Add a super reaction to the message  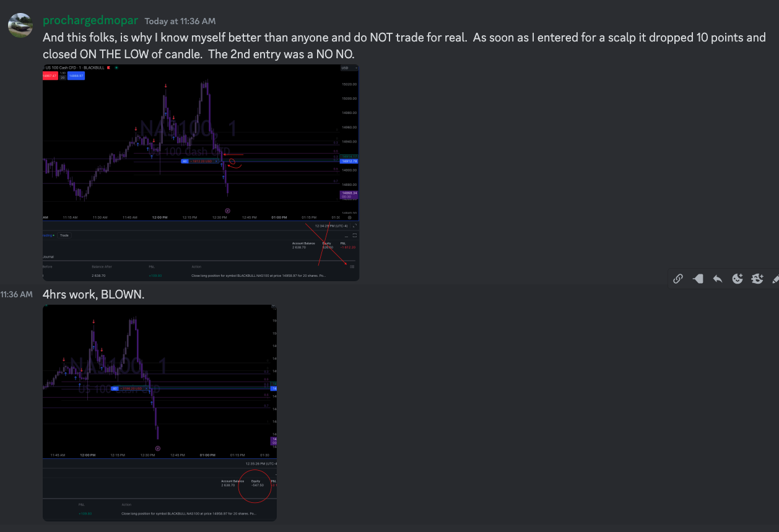coord(757,279)
